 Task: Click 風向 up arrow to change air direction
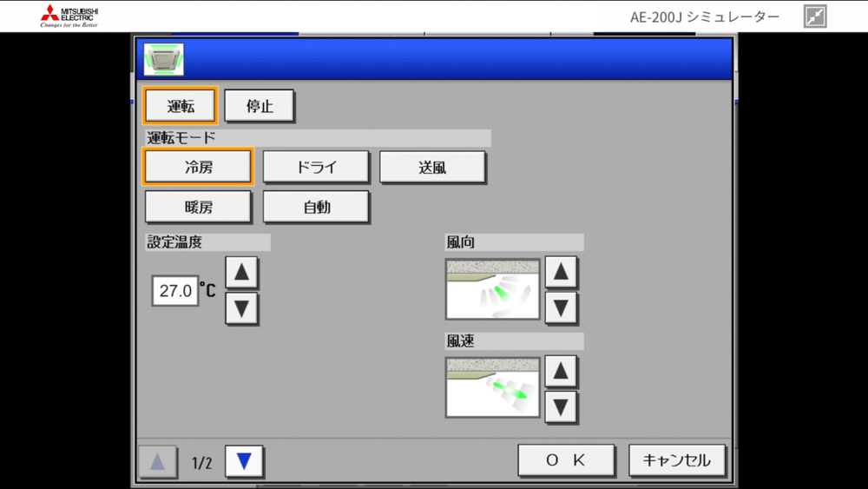[x=561, y=272]
